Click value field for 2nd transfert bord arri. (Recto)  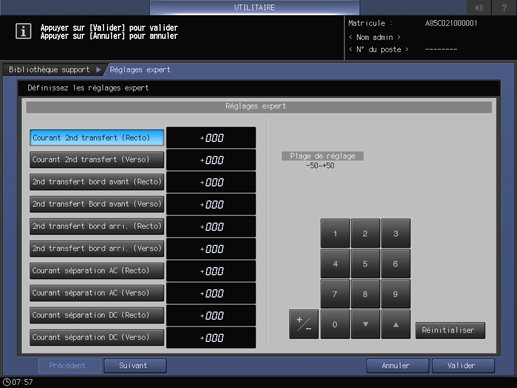(x=211, y=227)
